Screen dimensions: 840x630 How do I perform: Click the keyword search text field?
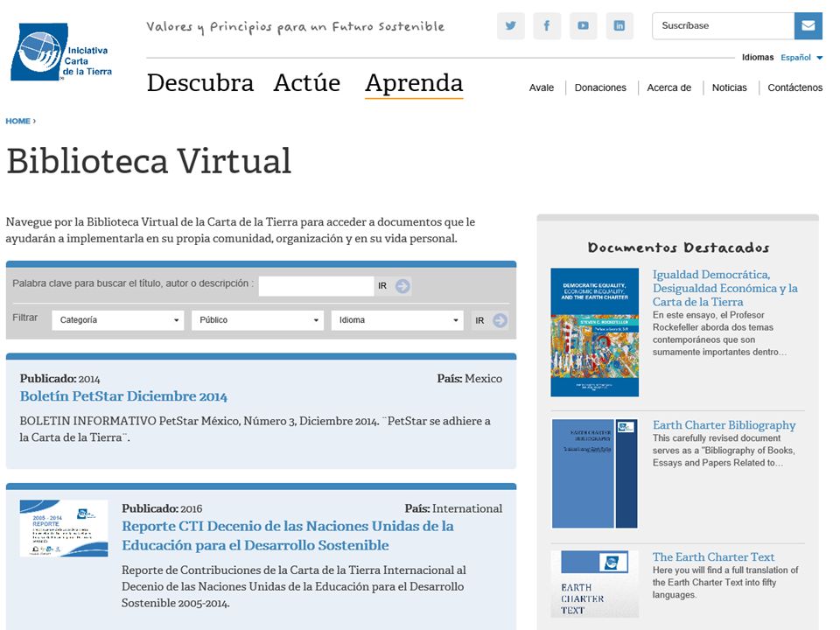(316, 286)
